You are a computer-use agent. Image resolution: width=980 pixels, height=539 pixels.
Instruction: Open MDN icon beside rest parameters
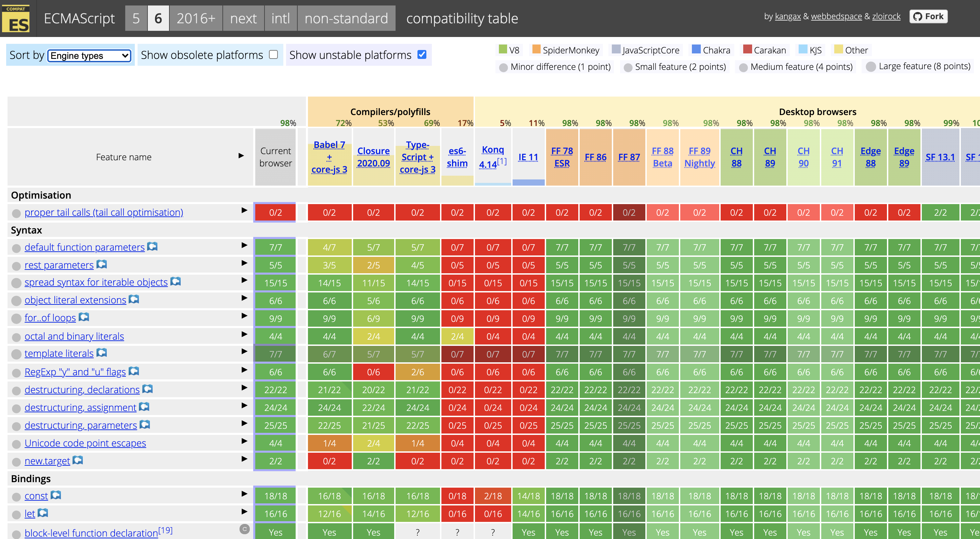[x=102, y=264]
